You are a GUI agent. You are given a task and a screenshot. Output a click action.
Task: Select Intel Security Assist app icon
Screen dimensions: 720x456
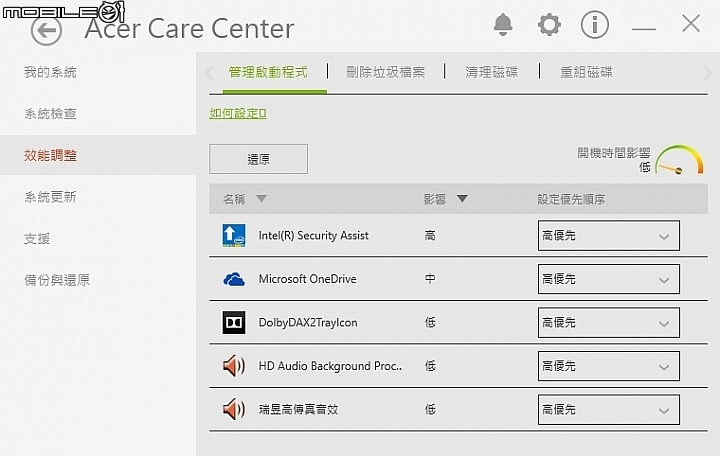pyautogui.click(x=234, y=236)
